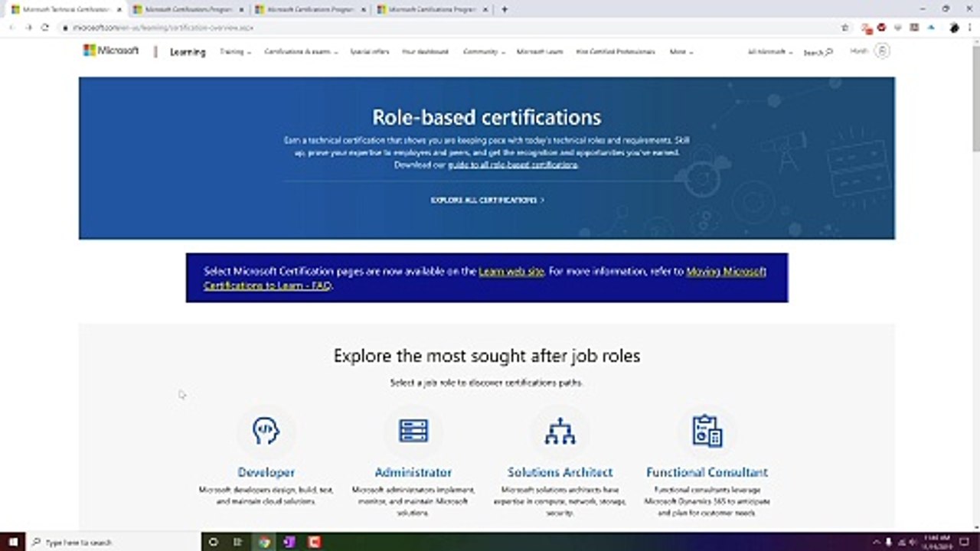Screen dimensions: 980x551
Task: Click the Solutions Architect job role heading
Action: coord(560,472)
